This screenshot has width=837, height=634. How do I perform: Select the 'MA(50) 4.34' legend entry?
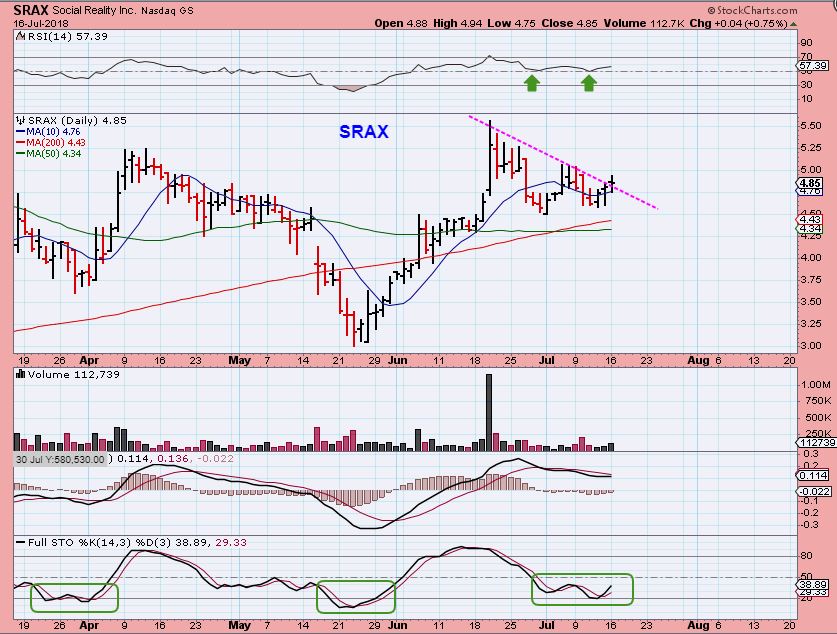click(49, 154)
